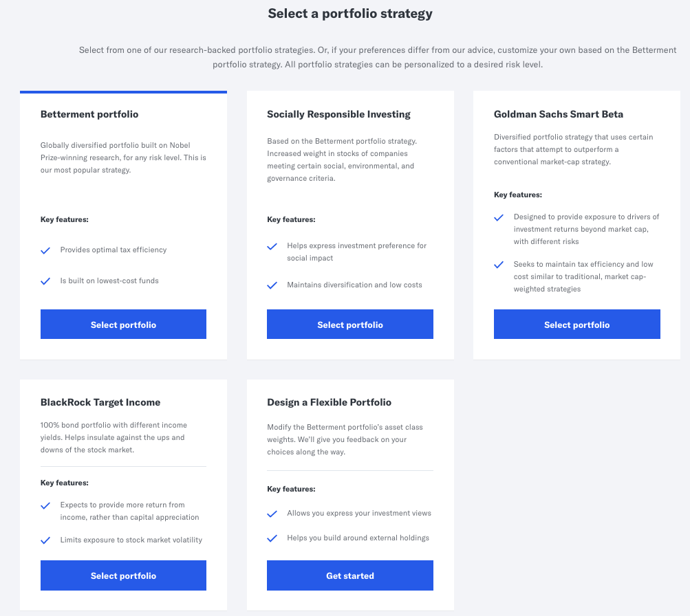Select portfolio under Socially Responsible Investing
The height and width of the screenshot is (616, 690).
349,324
